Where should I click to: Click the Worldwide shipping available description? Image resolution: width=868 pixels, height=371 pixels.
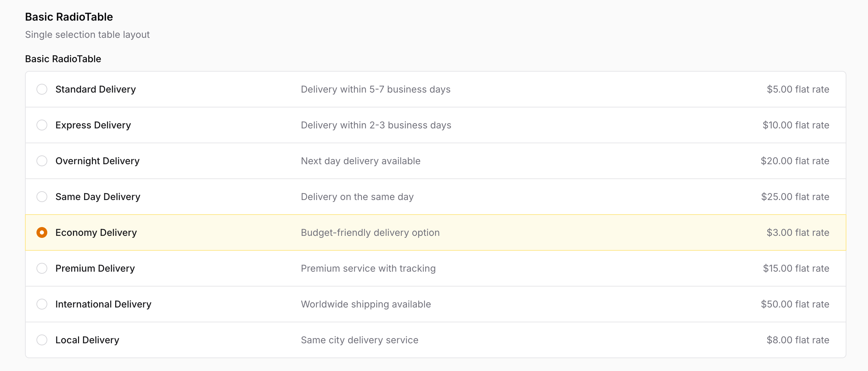click(366, 304)
